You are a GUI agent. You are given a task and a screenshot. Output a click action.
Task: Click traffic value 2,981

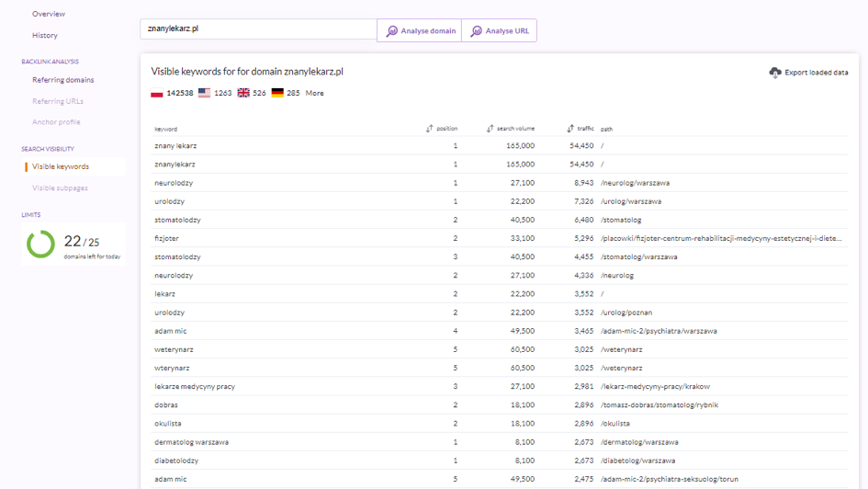(x=583, y=387)
